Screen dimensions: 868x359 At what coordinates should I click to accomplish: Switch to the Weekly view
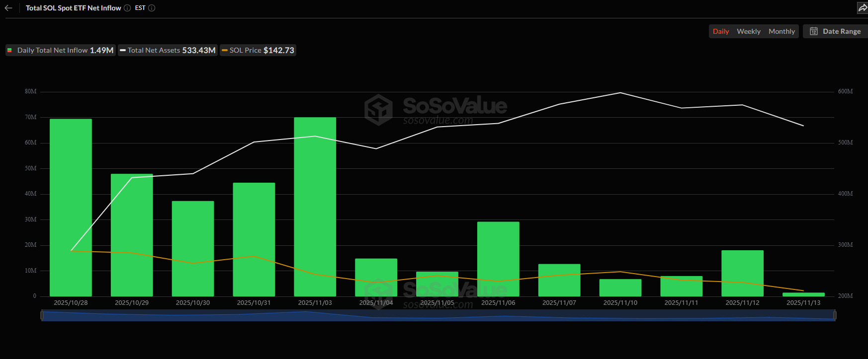coord(748,31)
